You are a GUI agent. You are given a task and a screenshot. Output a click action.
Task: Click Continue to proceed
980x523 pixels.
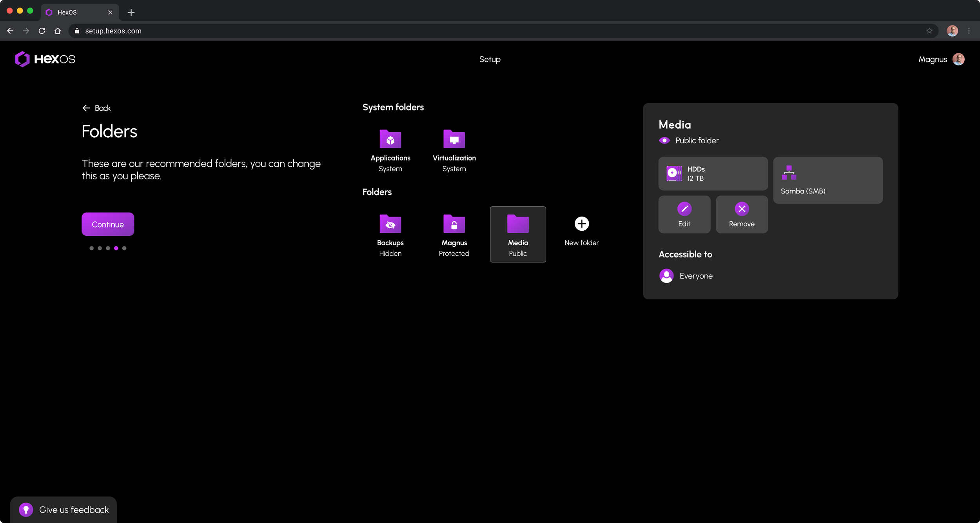pyautogui.click(x=108, y=224)
